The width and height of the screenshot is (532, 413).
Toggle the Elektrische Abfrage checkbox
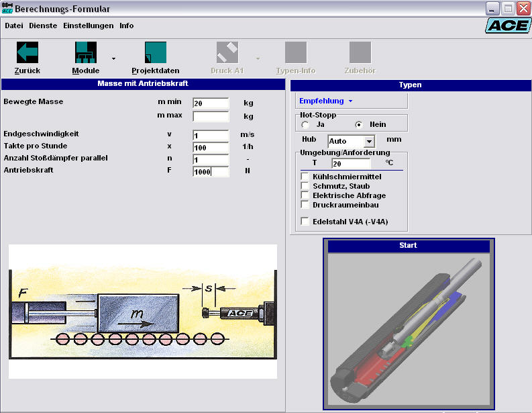(x=305, y=195)
